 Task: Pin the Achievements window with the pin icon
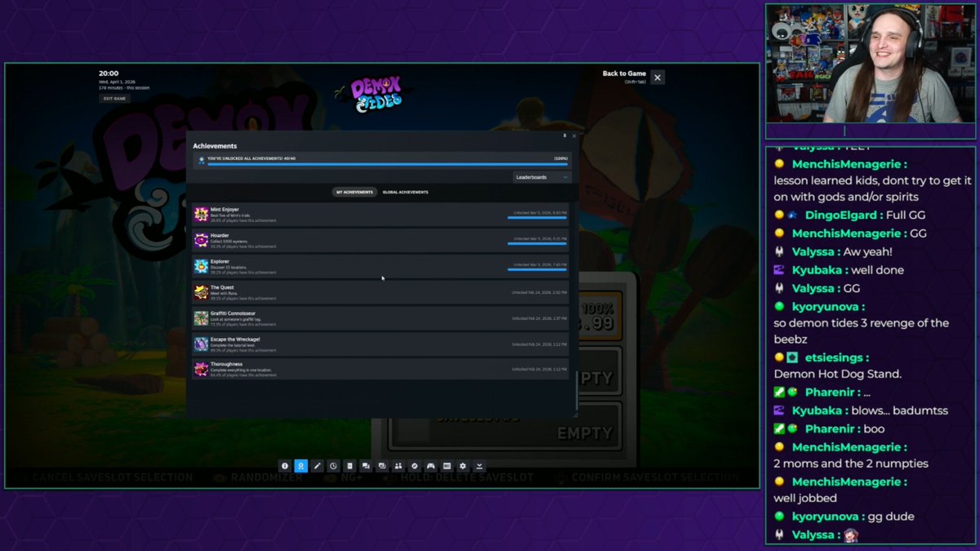click(564, 136)
